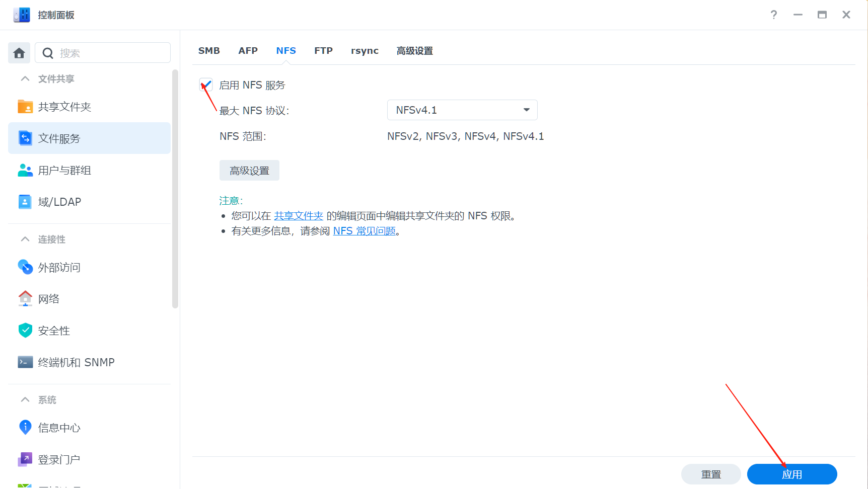
Task: Click the Advanced Settings (高级设置) button under NFS
Action: click(249, 171)
